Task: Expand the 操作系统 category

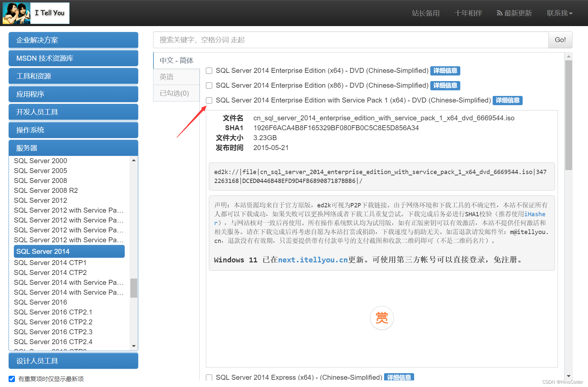Action: point(73,130)
